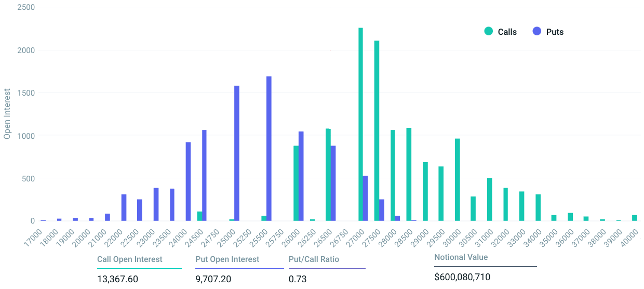Toggle the Puts legend series
The width and height of the screenshot is (644, 289).
548,32
